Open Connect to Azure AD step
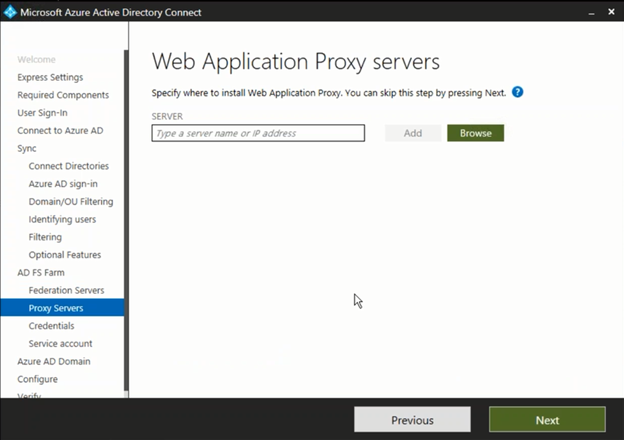This screenshot has width=624, height=440. click(x=60, y=130)
